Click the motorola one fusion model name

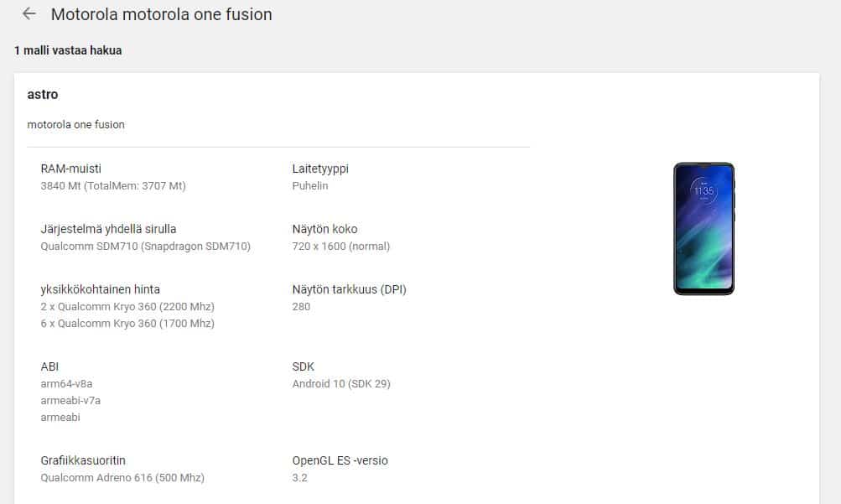coord(75,124)
